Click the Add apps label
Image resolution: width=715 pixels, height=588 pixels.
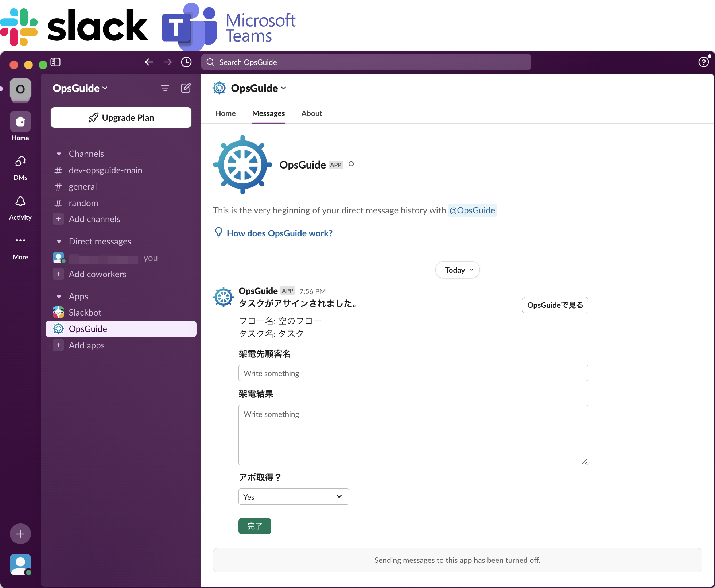(x=86, y=345)
